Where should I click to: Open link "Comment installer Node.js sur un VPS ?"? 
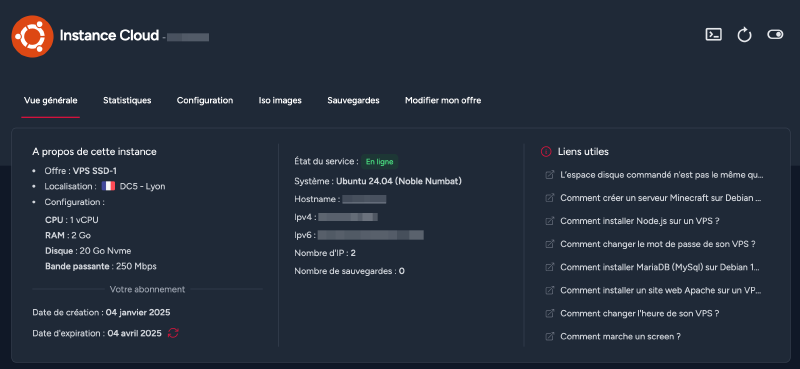640,221
